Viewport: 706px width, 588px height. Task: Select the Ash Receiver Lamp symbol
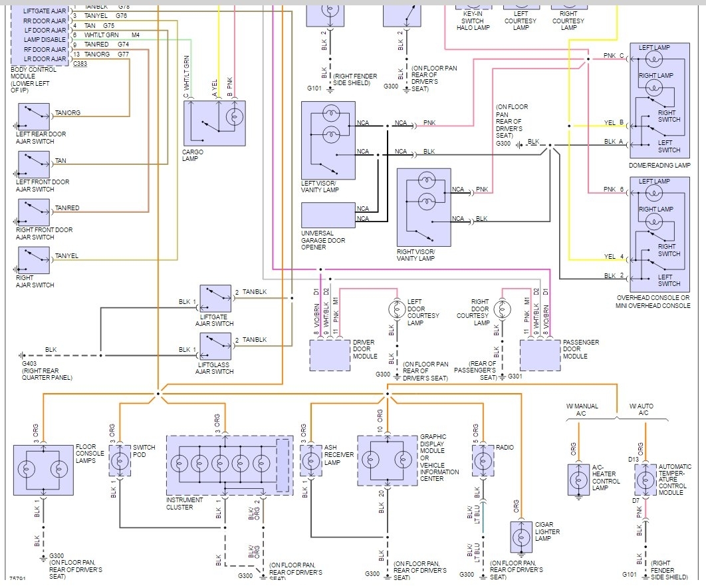tap(310, 460)
